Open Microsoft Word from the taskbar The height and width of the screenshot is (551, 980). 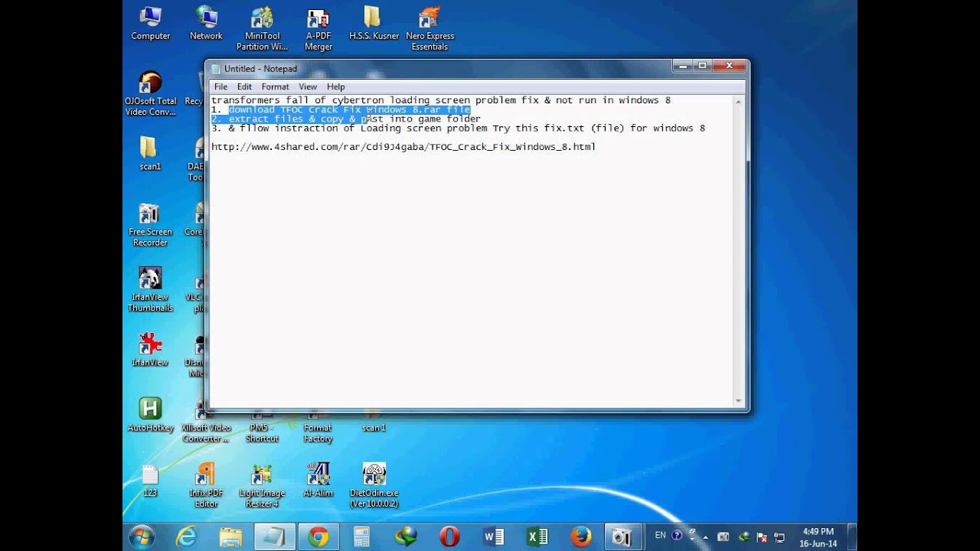point(494,537)
